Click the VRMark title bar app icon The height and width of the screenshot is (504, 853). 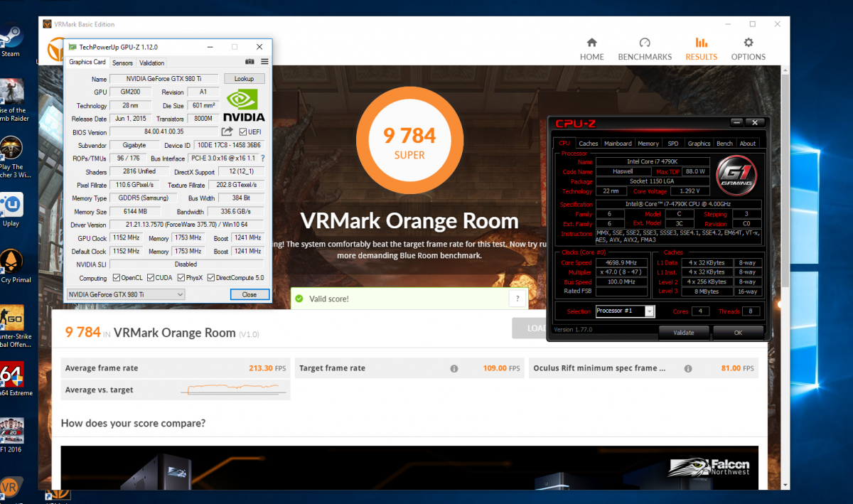[x=48, y=24]
